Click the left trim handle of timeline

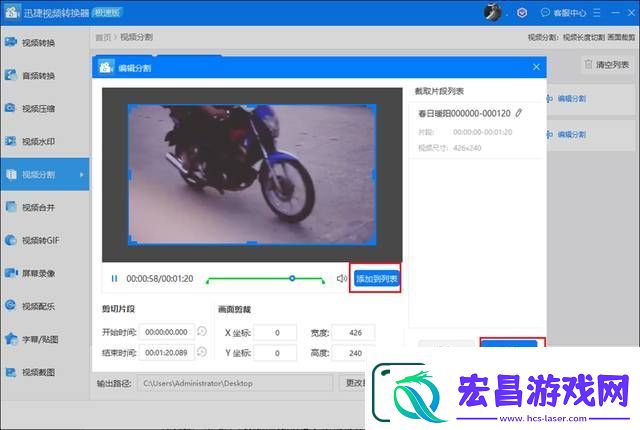pyautogui.click(x=208, y=281)
